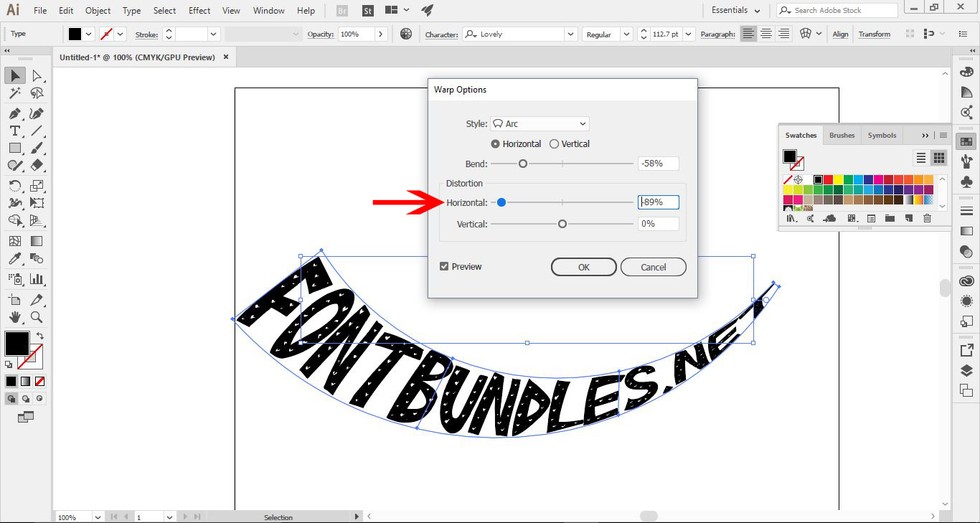Select the Rectangle tool
The height and width of the screenshot is (523, 980).
(14, 149)
